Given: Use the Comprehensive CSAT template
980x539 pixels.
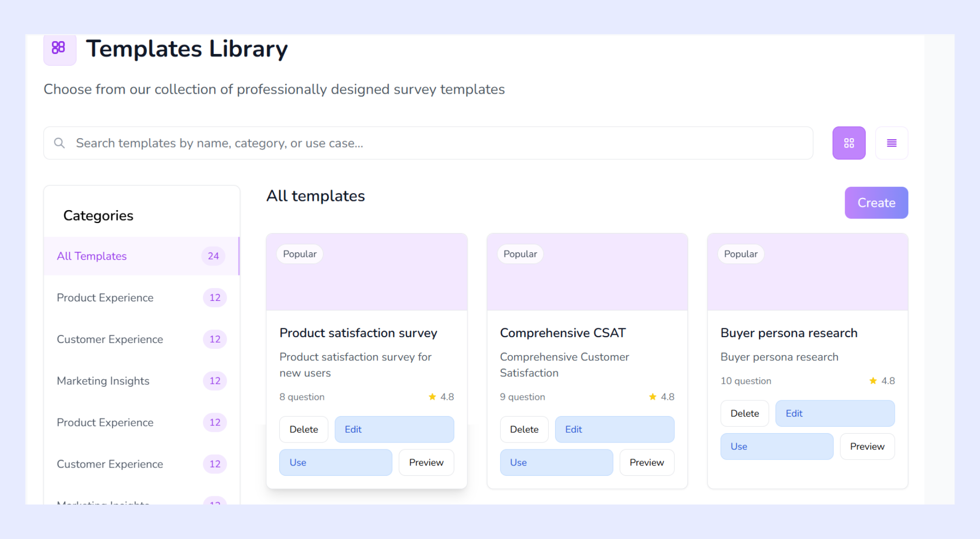Looking at the screenshot, I should [x=556, y=462].
